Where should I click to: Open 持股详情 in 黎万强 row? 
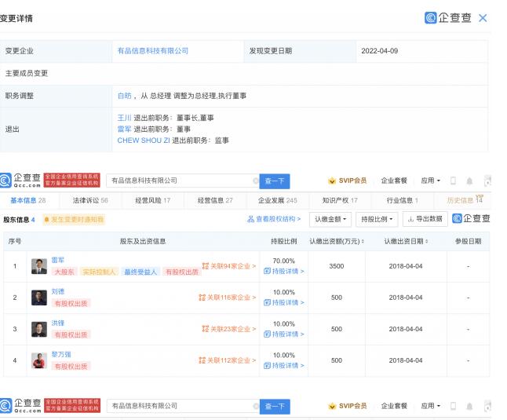284,365
